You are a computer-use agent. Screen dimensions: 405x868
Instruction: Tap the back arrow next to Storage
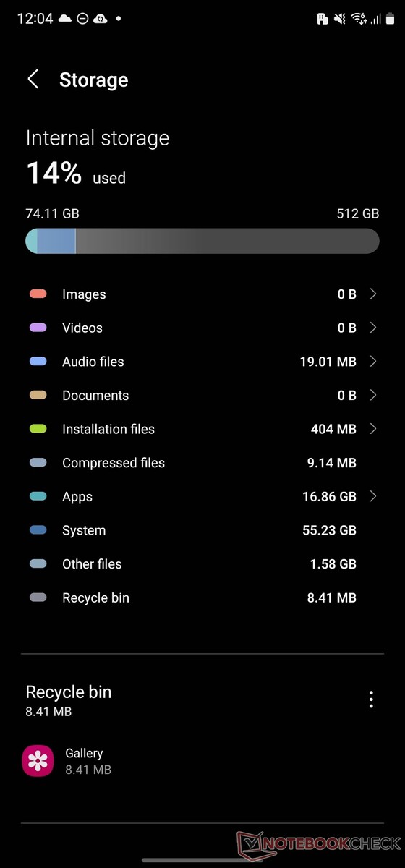(33, 79)
